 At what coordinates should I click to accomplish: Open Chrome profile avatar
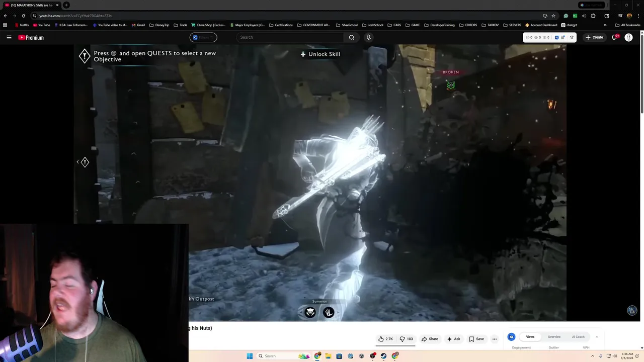[x=629, y=16]
